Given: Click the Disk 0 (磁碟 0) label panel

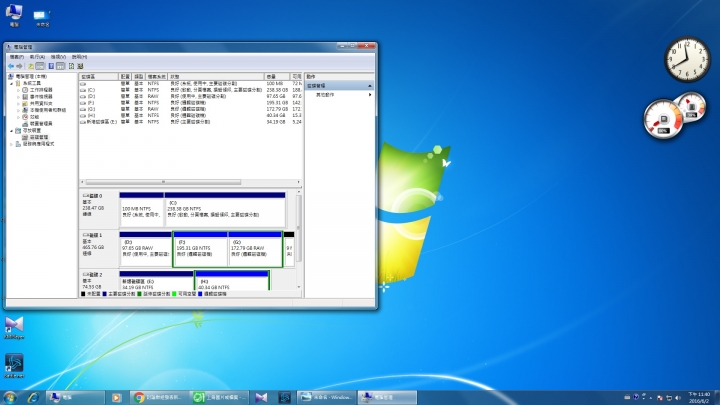Looking at the screenshot, I should coord(99,209).
